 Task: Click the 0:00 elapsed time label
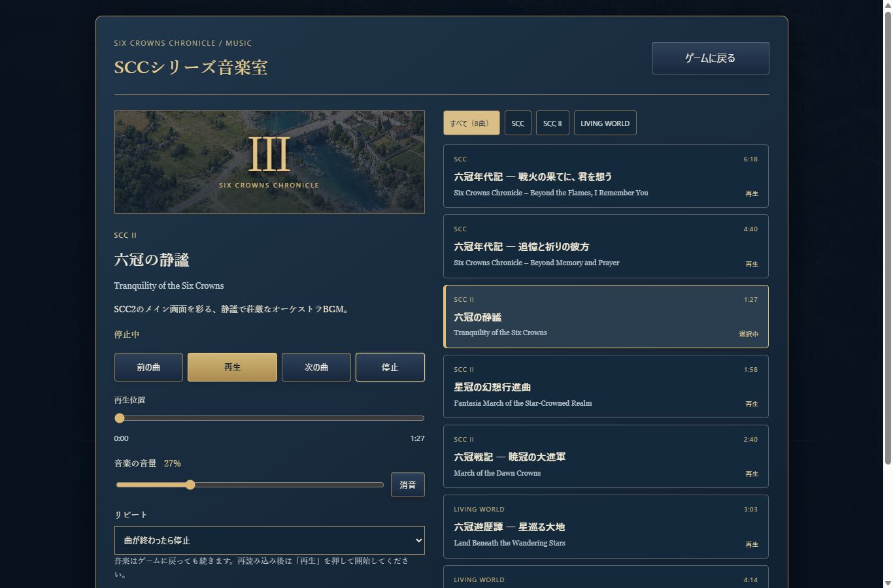pyautogui.click(x=122, y=438)
